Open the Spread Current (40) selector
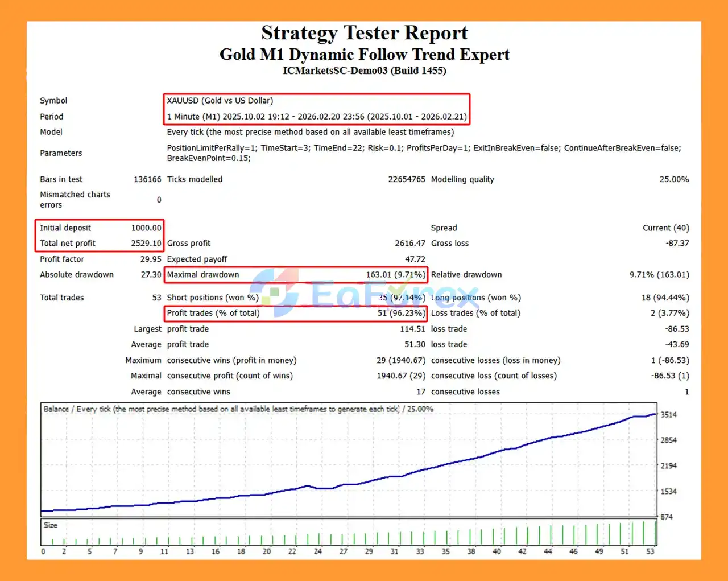The width and height of the screenshot is (728, 581). pos(666,228)
